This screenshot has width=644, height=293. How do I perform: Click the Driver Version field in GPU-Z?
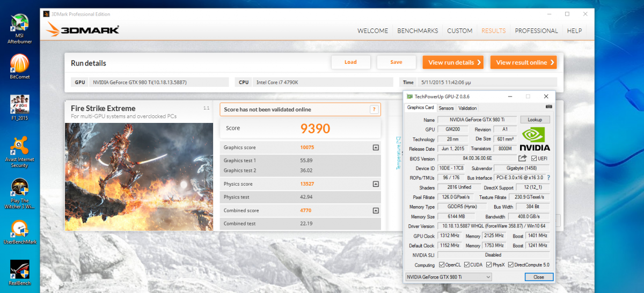click(x=494, y=226)
